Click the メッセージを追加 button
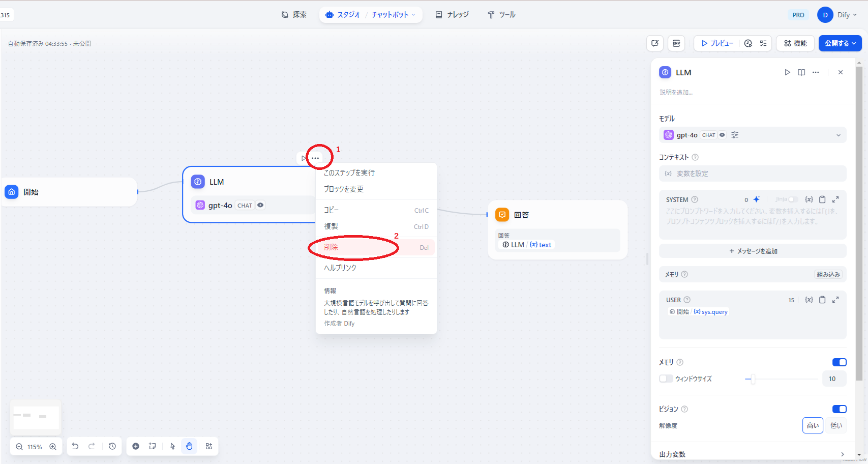868x464 pixels. point(753,251)
